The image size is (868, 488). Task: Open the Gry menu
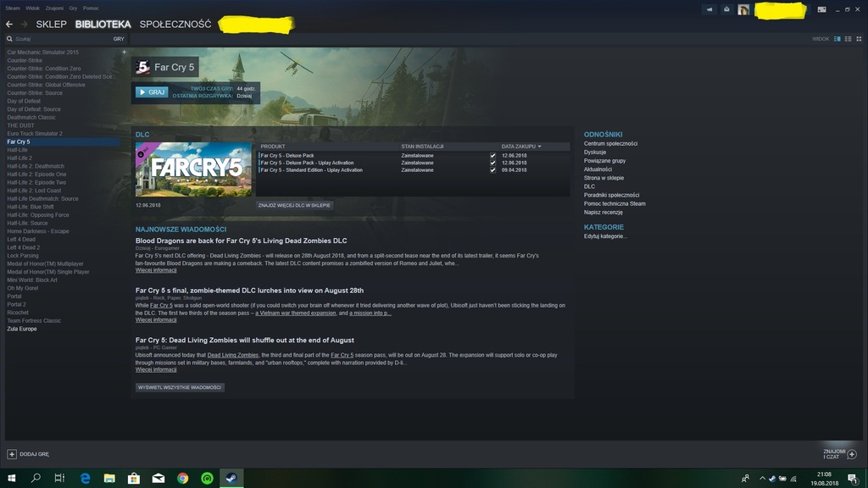[73, 8]
